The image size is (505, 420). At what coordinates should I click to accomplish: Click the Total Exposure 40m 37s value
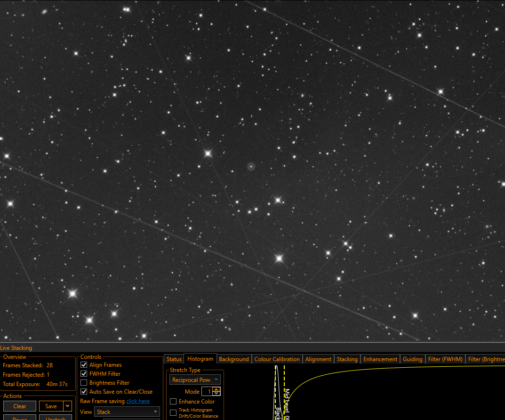57,384
